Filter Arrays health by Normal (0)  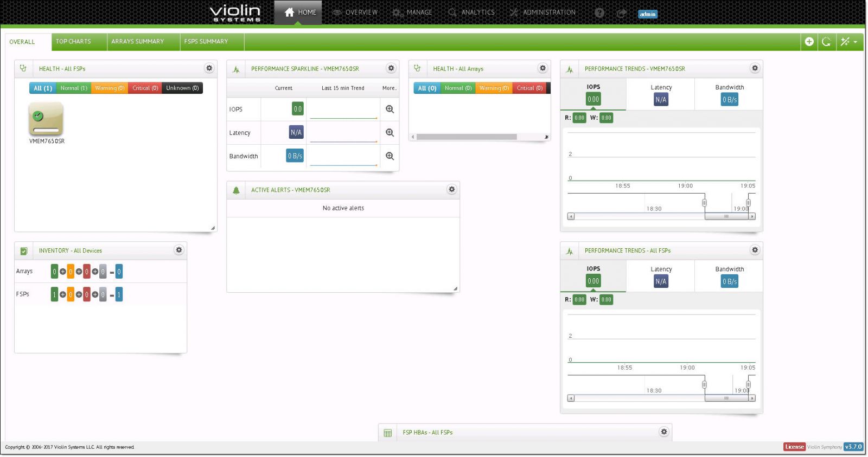[x=458, y=88]
